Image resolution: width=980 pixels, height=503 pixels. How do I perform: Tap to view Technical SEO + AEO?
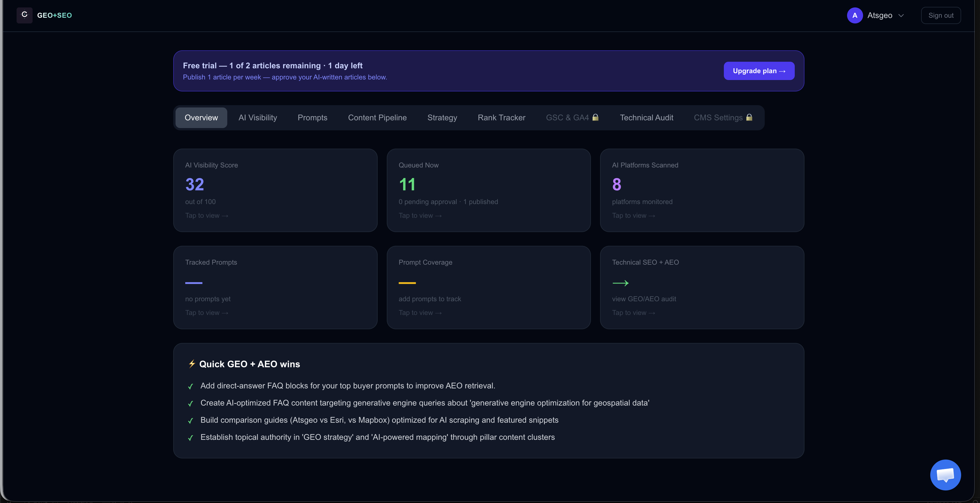[633, 313]
